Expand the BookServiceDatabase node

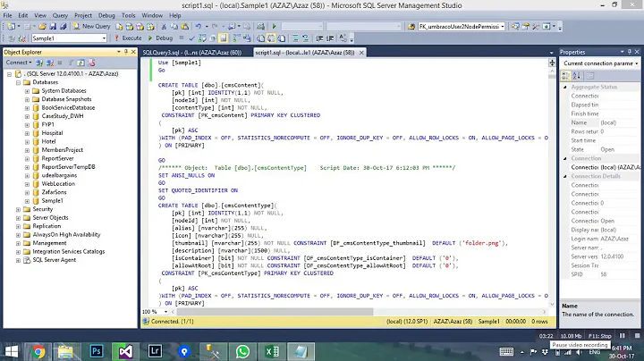27,108
